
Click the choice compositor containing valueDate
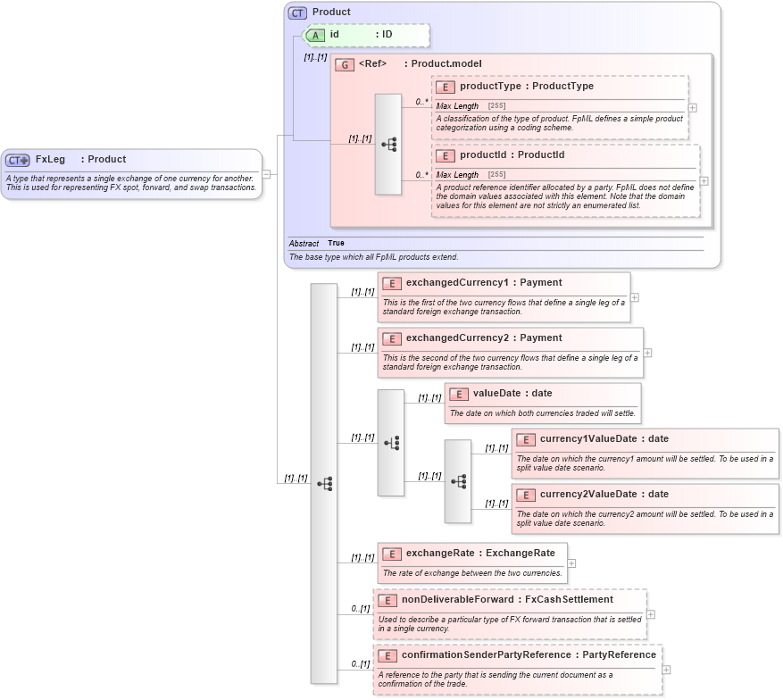pos(390,443)
